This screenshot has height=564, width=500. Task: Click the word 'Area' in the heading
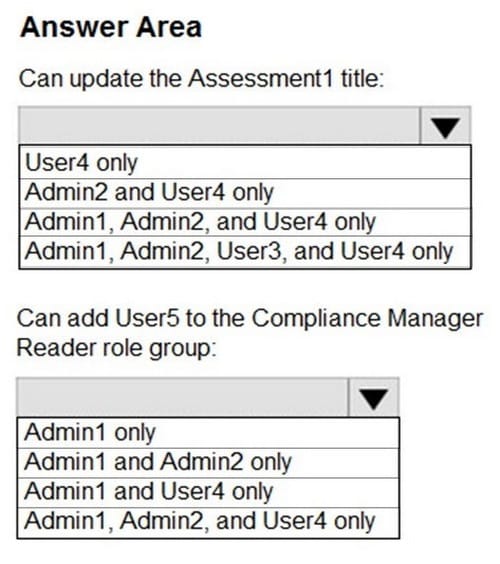[169, 27]
